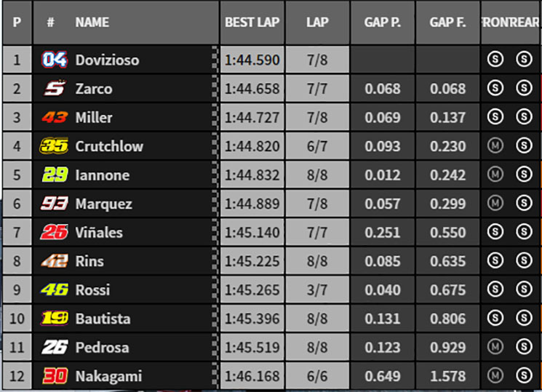
Task: Click Nakagami's red 30 number badge
Action: pos(55,376)
